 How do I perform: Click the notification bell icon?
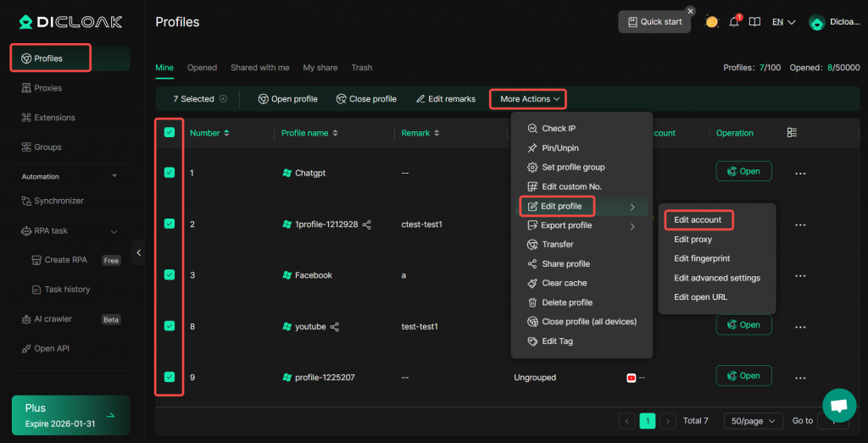click(734, 22)
